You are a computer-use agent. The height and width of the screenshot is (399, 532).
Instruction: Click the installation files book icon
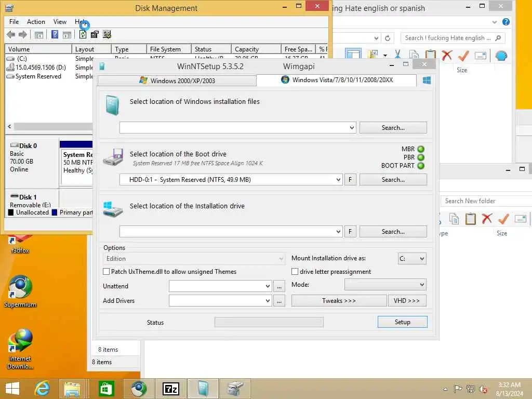point(112,105)
